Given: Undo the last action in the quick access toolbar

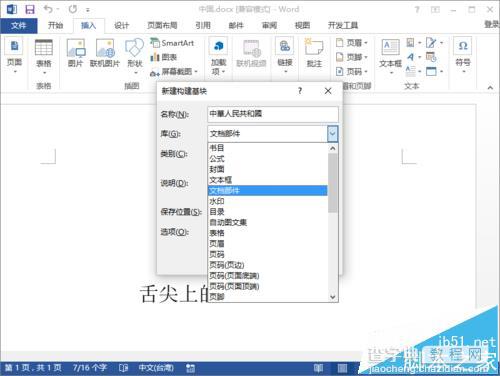Looking at the screenshot, I should 48,9.
